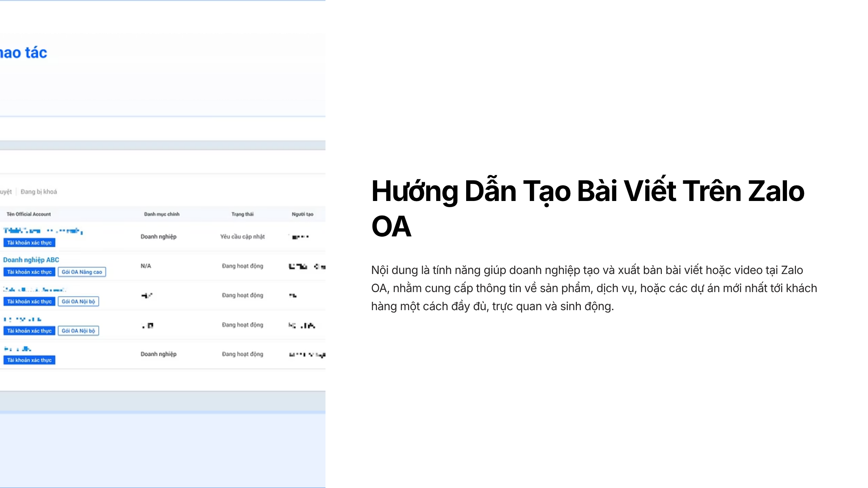The image size is (868, 488).
Task: Click the "Yêu cầu cập nhật" status text
Action: (x=243, y=237)
